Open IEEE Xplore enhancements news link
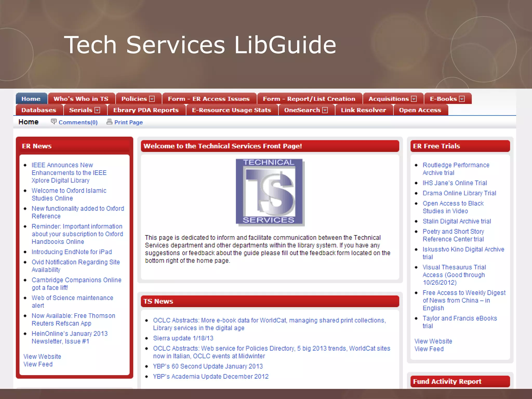The image size is (532, 399). click(69, 173)
